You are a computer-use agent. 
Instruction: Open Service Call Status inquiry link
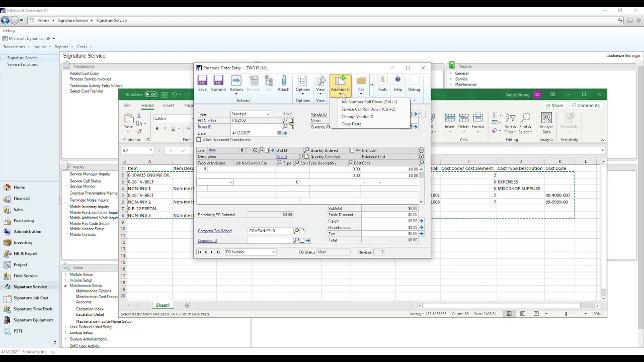(x=86, y=181)
